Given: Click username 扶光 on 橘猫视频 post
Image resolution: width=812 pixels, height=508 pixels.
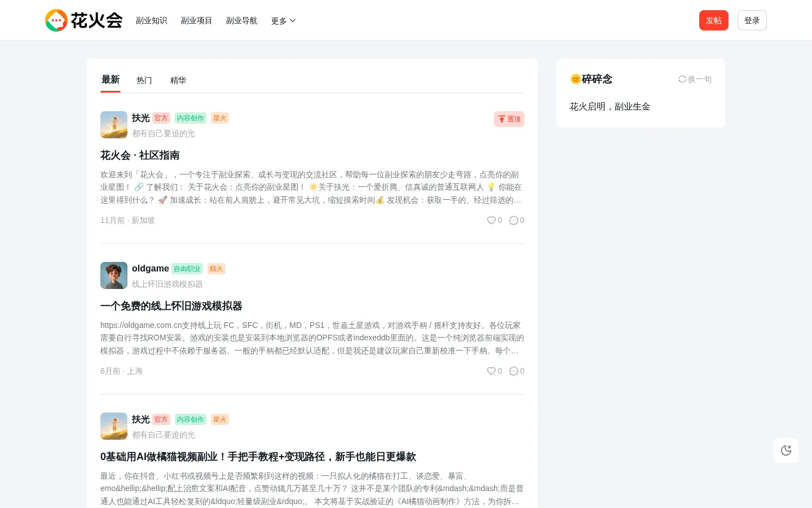Looking at the screenshot, I should (141, 419).
